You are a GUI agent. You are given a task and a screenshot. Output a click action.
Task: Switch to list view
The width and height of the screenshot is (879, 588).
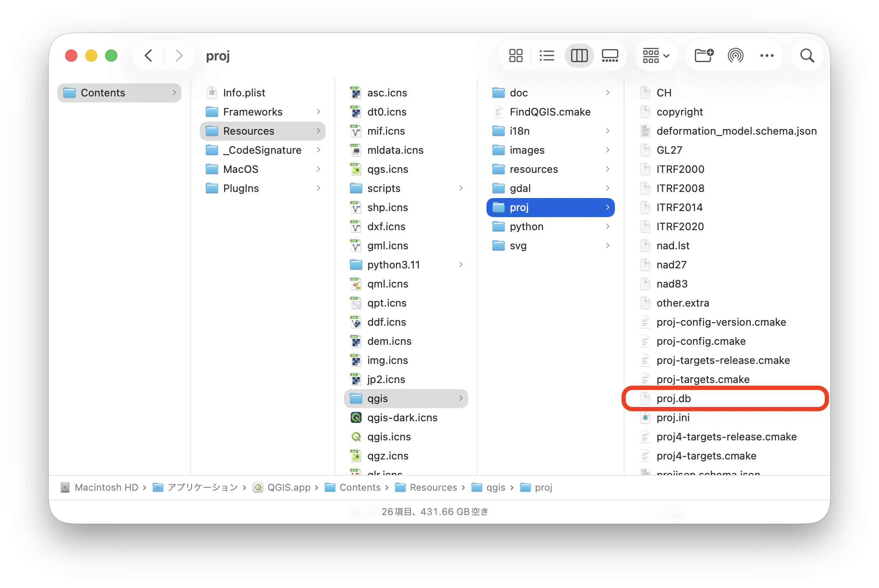tap(547, 56)
